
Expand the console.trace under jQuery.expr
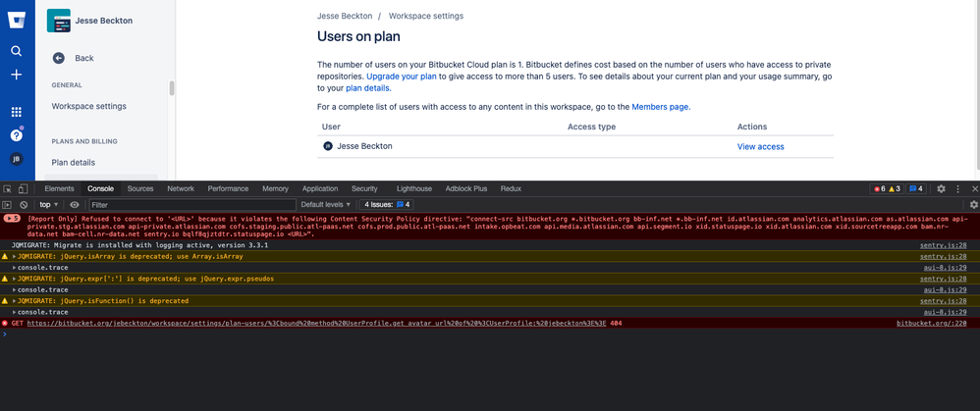click(15, 289)
